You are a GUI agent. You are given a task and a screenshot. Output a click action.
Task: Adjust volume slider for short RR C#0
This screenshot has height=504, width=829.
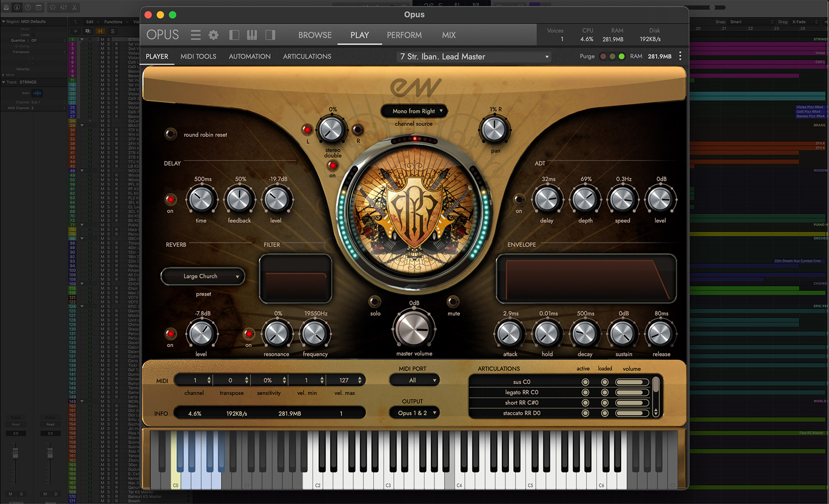pyautogui.click(x=632, y=403)
